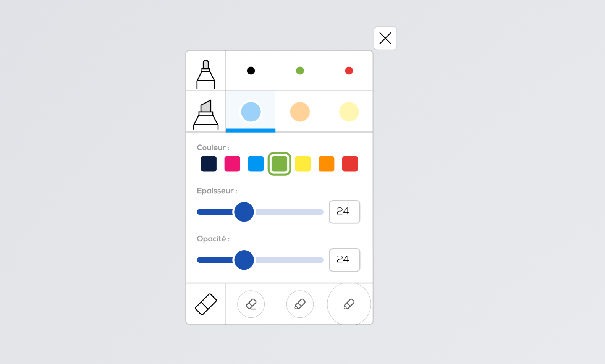Pick the green marker preset dot

pyautogui.click(x=300, y=71)
